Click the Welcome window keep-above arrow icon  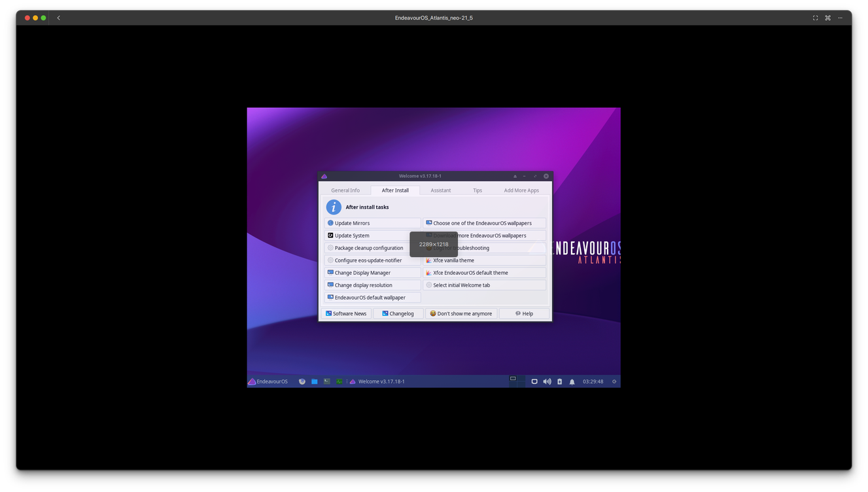pos(515,176)
